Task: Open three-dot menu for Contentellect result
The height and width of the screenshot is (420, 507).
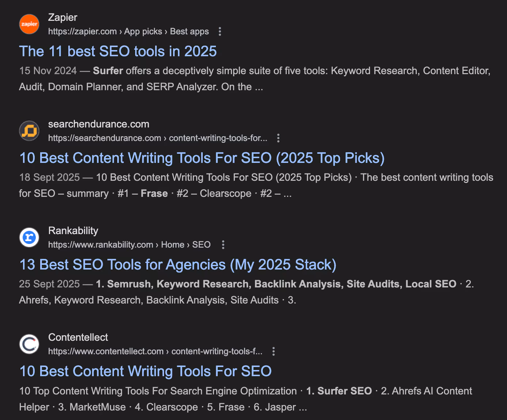Action: tap(274, 351)
